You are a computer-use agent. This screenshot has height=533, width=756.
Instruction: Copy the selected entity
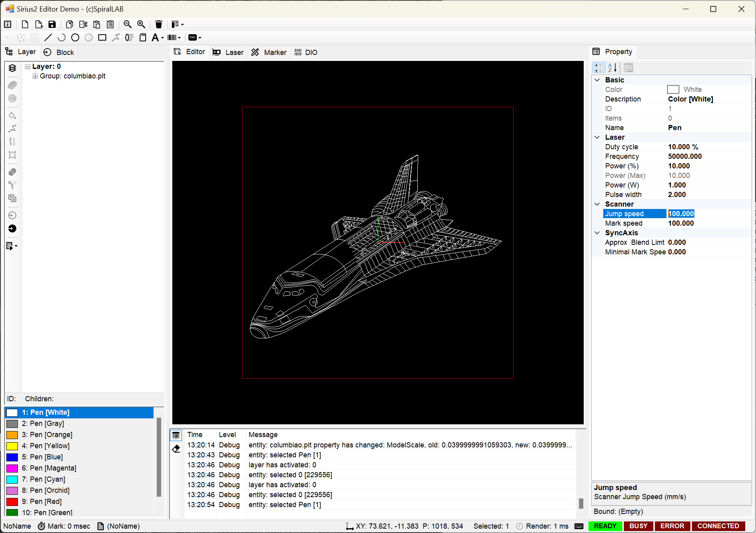70,24
